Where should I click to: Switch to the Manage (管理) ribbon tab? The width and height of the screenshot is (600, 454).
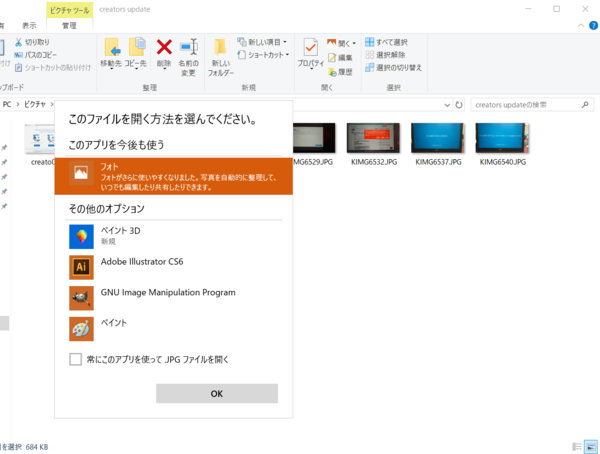point(69,26)
